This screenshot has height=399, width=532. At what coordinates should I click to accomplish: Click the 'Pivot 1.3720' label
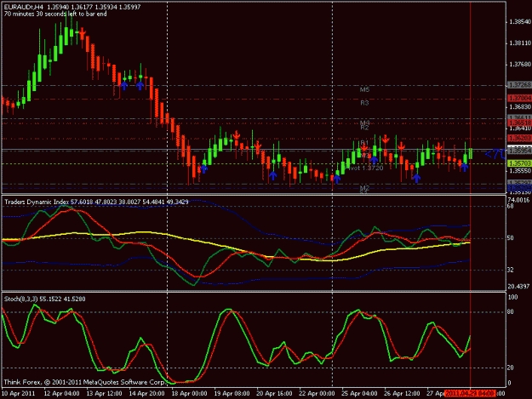(x=363, y=168)
